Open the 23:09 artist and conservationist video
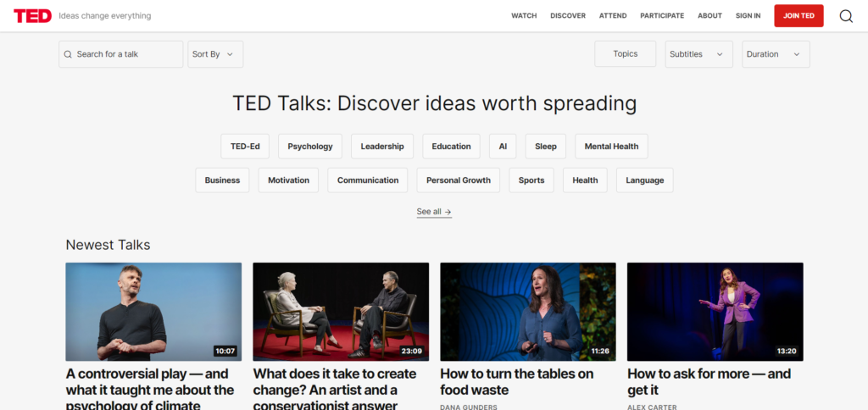The image size is (868, 410). pyautogui.click(x=341, y=312)
